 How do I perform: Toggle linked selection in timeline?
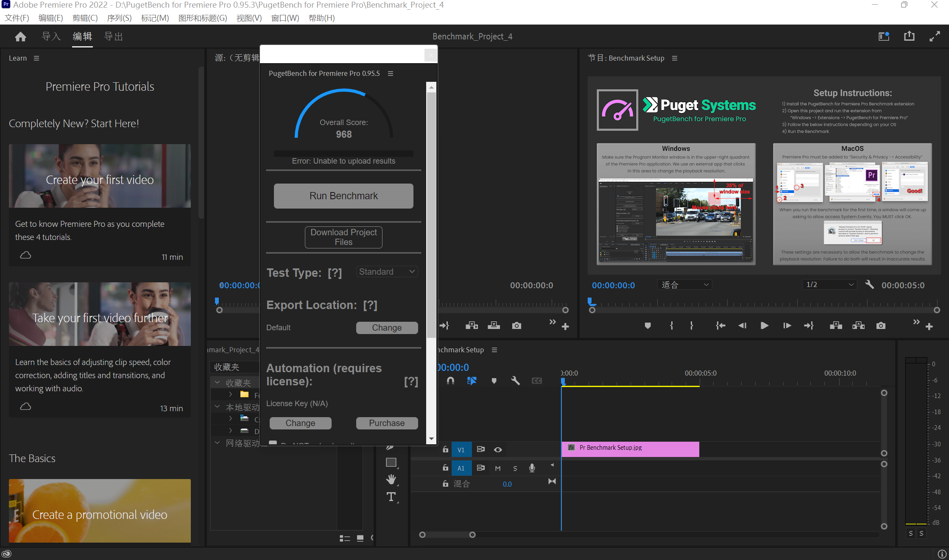point(472,381)
